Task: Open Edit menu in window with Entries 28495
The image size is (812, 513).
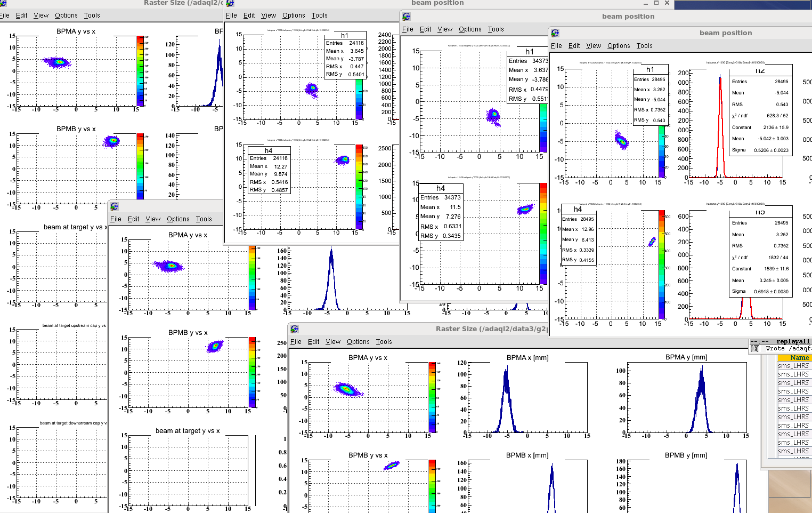Action: [x=574, y=46]
